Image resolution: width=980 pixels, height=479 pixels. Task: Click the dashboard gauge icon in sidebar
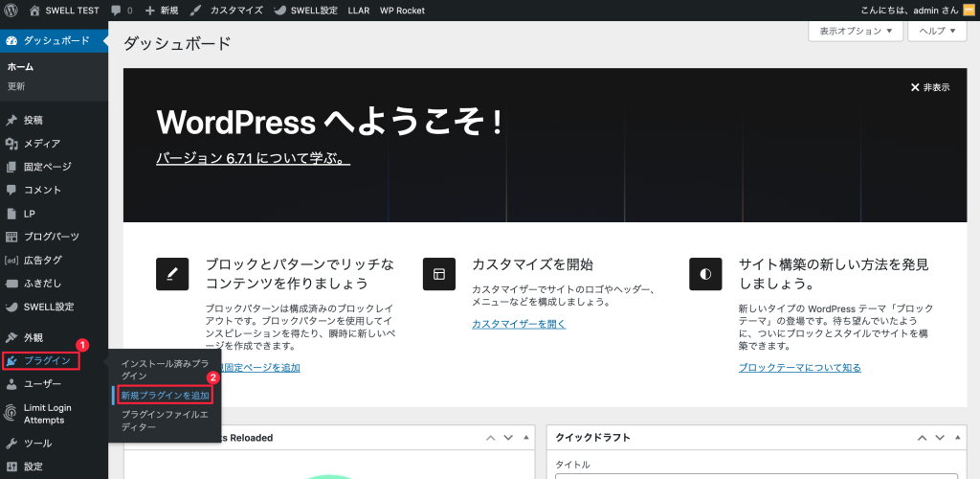[11, 41]
